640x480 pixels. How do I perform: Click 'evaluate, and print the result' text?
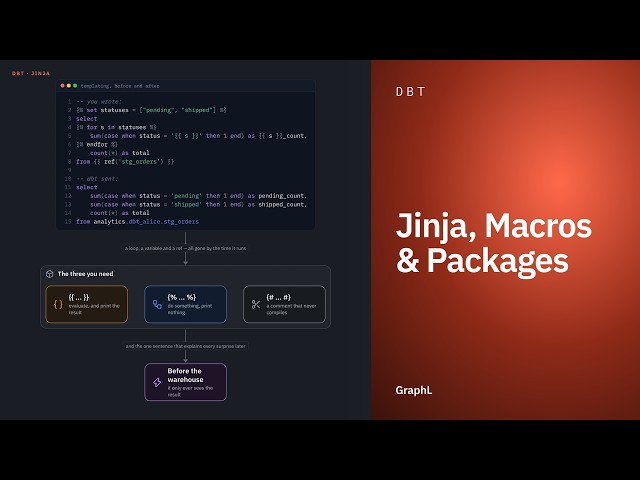pyautogui.click(x=94, y=309)
